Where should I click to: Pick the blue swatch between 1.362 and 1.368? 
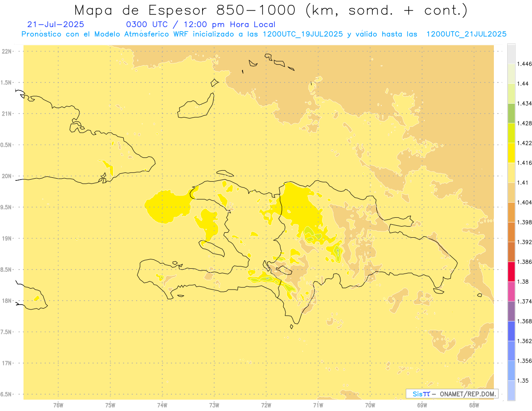511,331
